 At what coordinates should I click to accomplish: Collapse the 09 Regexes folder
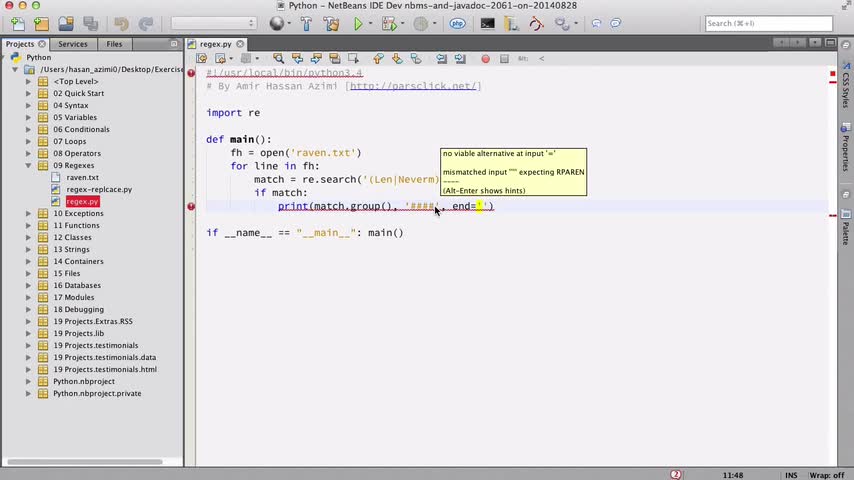pos(28,165)
